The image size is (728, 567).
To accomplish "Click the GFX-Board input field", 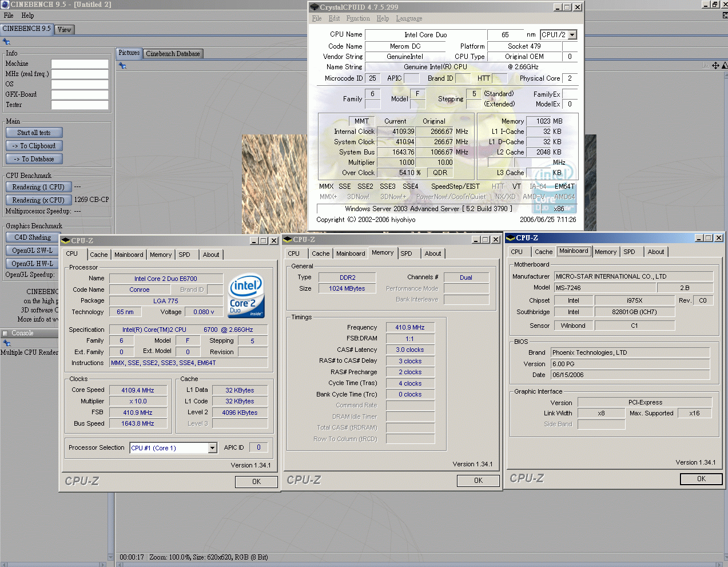I will [x=79, y=94].
